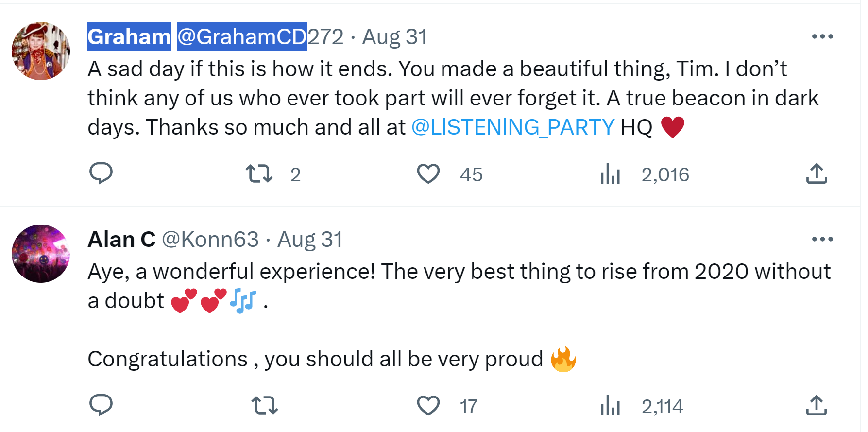
Task: View analytics for Alan C's tweet
Action: click(611, 405)
